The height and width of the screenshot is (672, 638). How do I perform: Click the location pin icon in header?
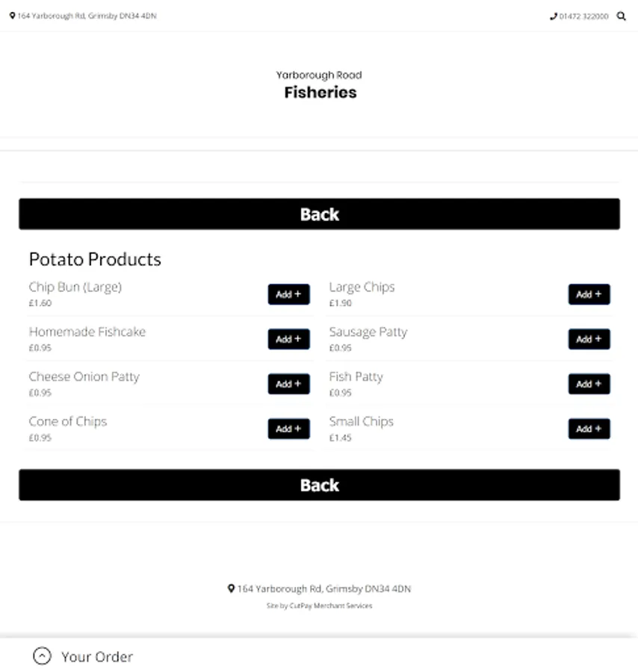click(12, 16)
